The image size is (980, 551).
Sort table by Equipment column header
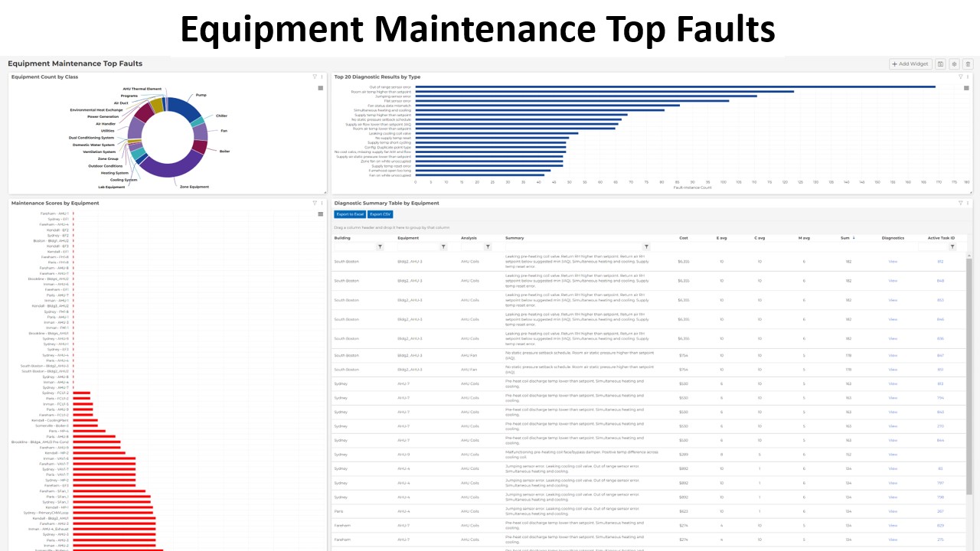[x=408, y=238]
